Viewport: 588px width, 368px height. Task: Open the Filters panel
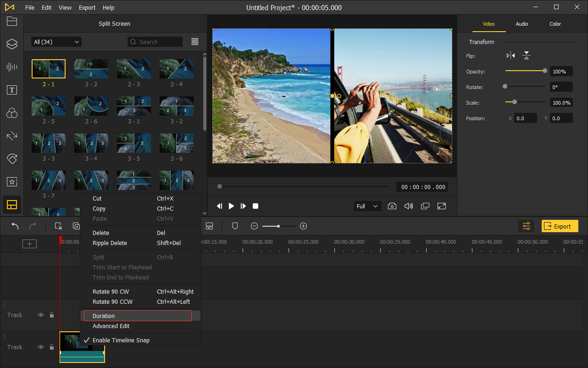(11, 113)
